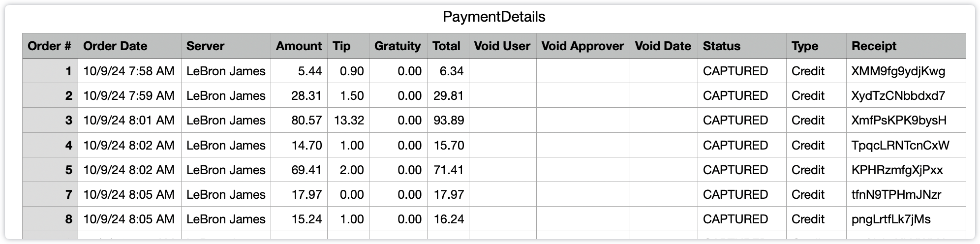Click the PaymentDetails table title
The image size is (980, 244).
pyautogui.click(x=493, y=17)
